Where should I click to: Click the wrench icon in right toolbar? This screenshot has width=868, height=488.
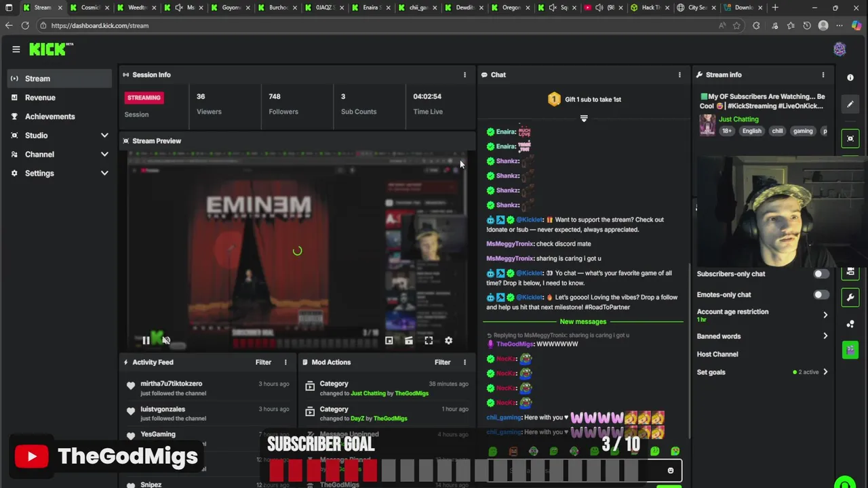(x=850, y=297)
